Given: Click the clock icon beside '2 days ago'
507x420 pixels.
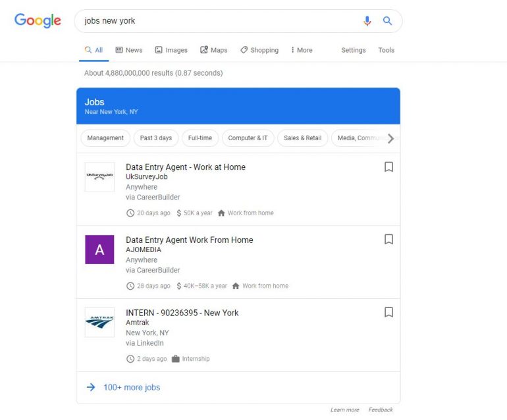Looking at the screenshot, I should coord(130,359).
